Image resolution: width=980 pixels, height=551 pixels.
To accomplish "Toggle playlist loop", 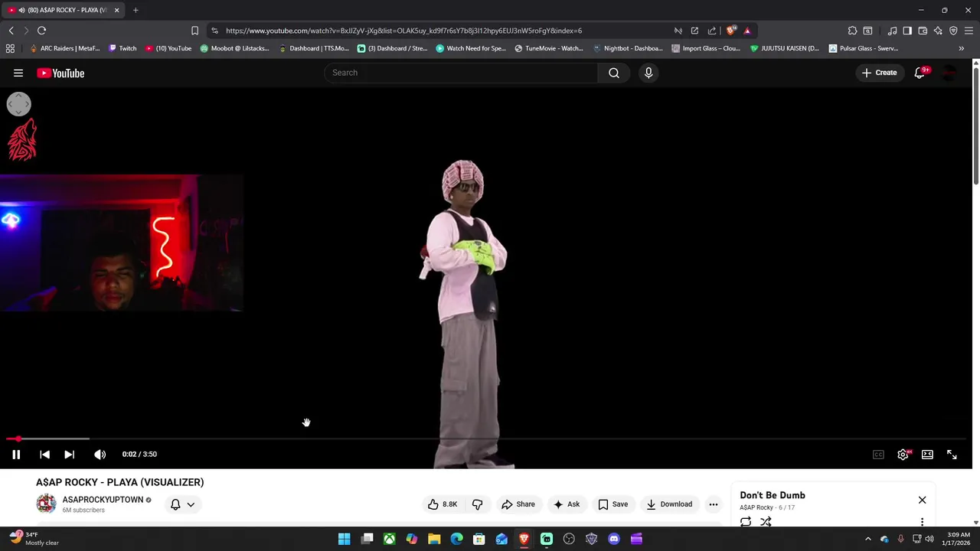I will pyautogui.click(x=746, y=522).
